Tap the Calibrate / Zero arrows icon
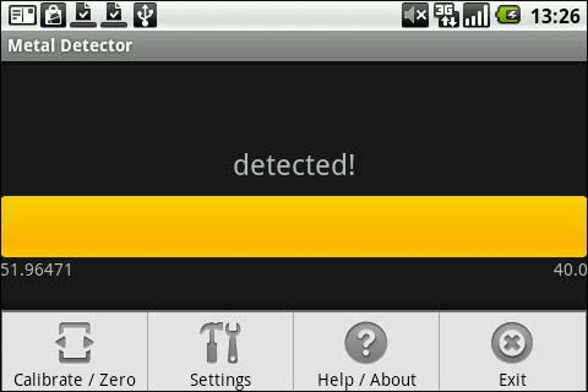Image resolution: width=588 pixels, height=392 pixels. [74, 342]
